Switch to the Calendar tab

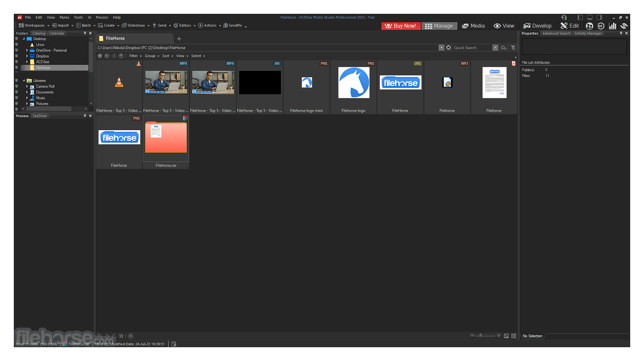57,33
